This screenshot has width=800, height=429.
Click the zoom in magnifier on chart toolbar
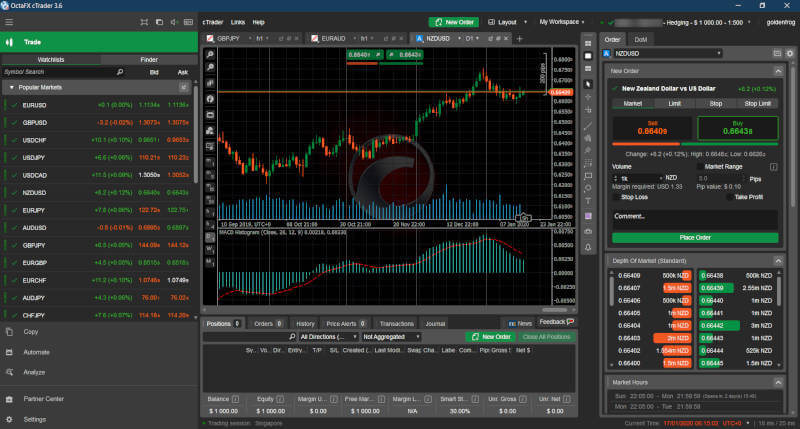pyautogui.click(x=210, y=53)
